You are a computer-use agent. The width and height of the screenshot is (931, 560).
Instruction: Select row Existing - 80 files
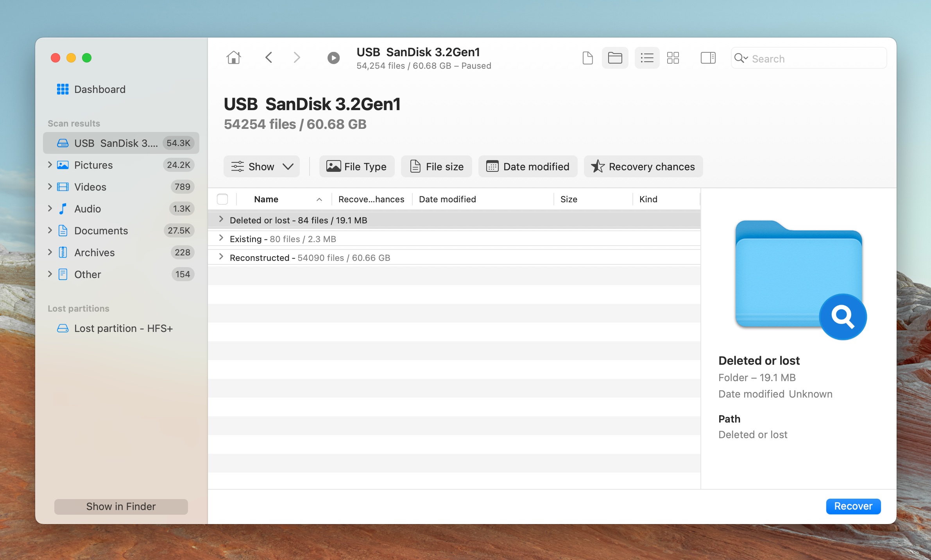454,239
